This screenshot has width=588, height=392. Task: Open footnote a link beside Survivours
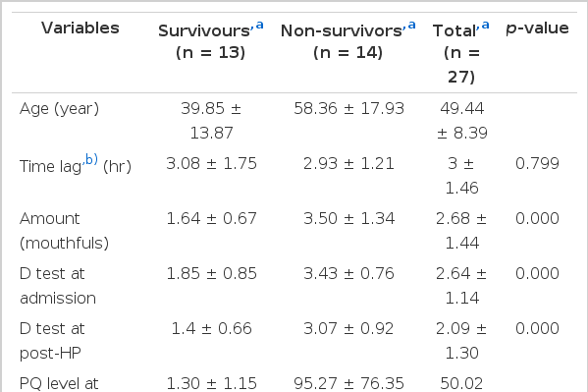point(259,26)
